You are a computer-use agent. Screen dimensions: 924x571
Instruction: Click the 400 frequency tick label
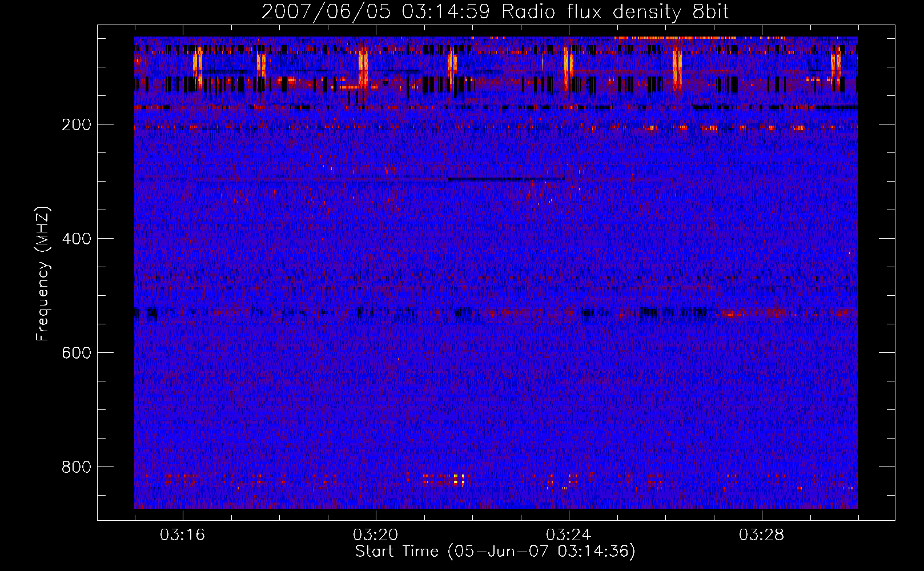(77, 239)
